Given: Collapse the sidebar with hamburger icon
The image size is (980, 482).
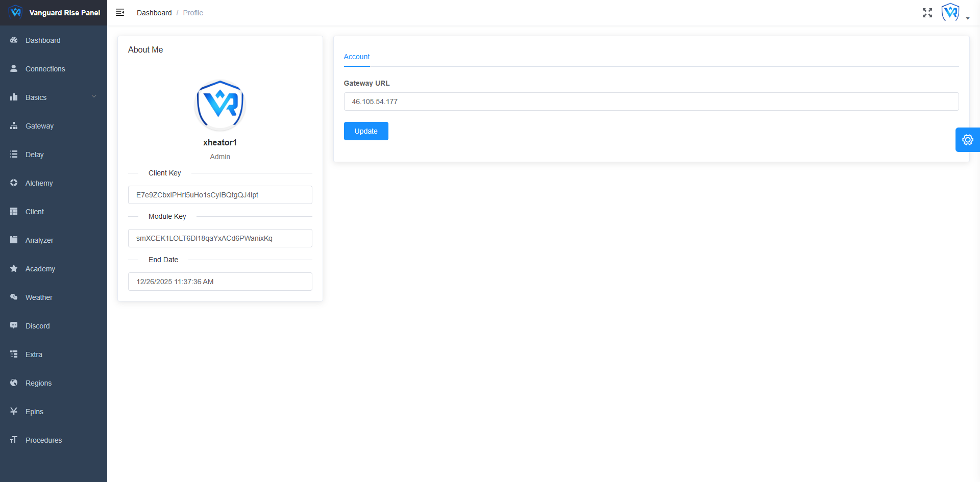Looking at the screenshot, I should tap(120, 13).
